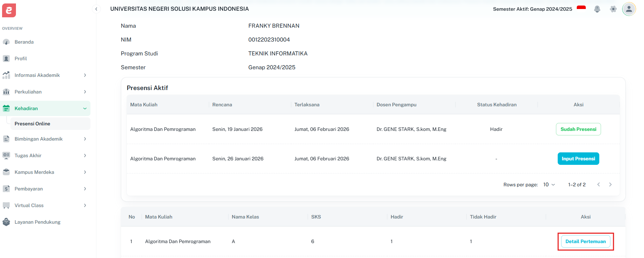Expand Perkuliahan submenu chevron
This screenshot has width=644, height=258.
[x=85, y=92]
